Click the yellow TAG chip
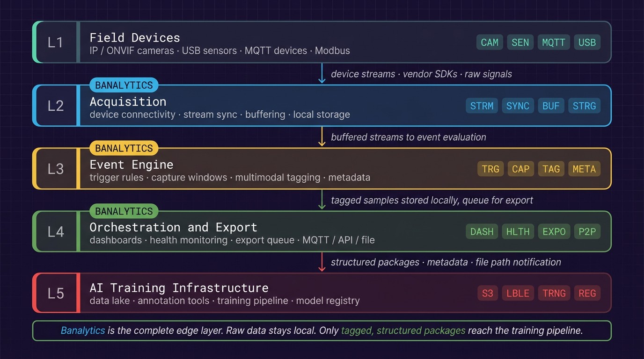 point(551,169)
